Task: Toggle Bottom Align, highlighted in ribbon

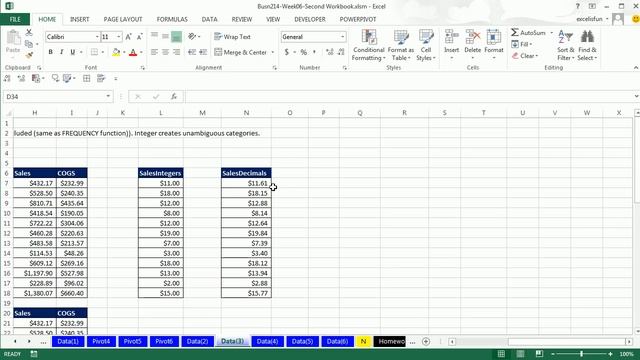Action: [176, 37]
